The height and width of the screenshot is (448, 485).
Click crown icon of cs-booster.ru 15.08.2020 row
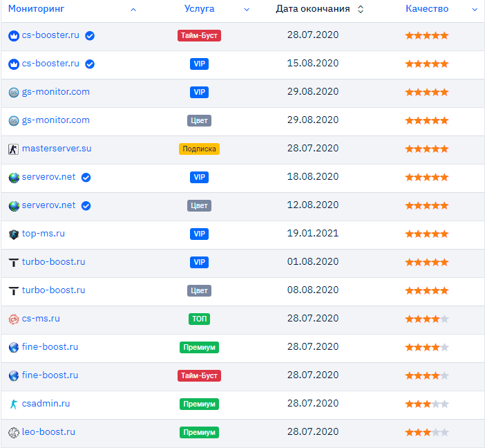pos(14,64)
